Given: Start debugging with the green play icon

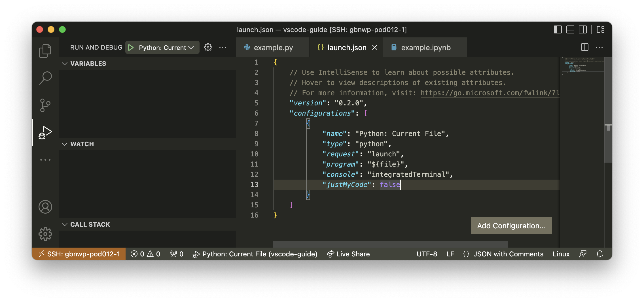Looking at the screenshot, I should pos(131,47).
